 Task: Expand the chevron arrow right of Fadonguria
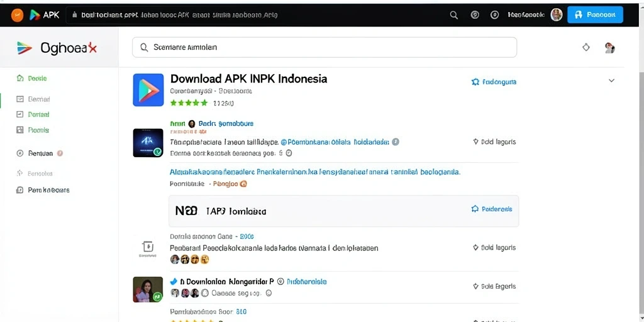tap(611, 80)
